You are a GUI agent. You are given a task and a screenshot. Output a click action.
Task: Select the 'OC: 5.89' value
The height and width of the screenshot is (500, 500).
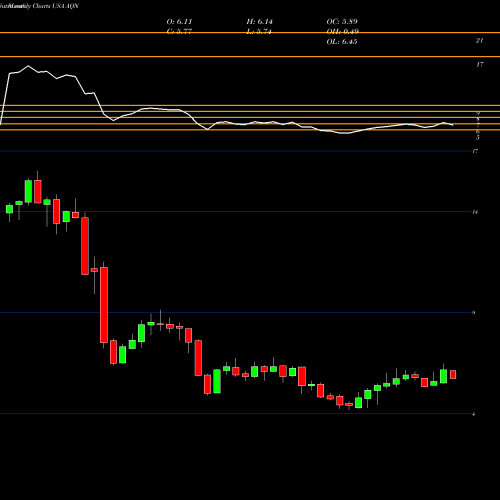click(x=342, y=22)
